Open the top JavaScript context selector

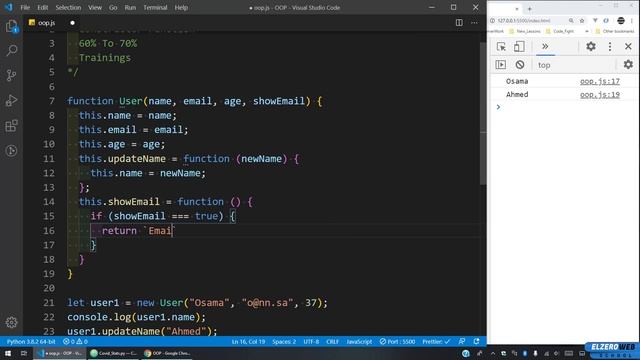pyautogui.click(x=575, y=65)
